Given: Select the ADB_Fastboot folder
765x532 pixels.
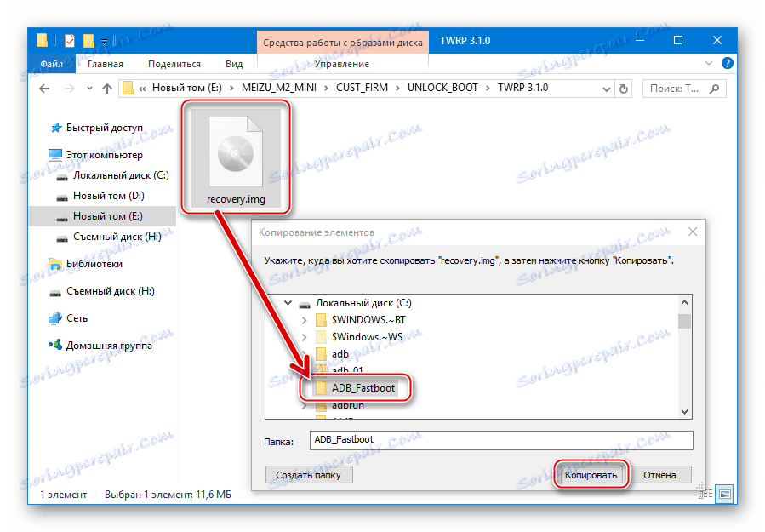Looking at the screenshot, I should coord(363,388).
